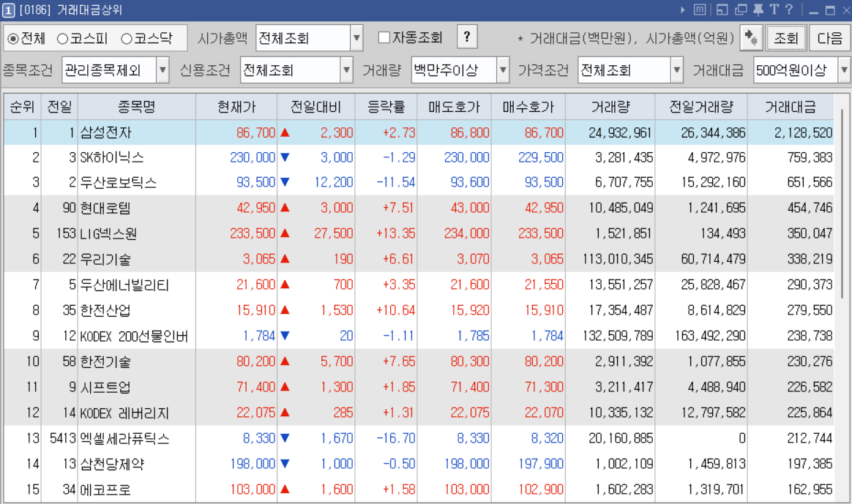852x504 pixels.
Task: Open the 시가총액 dropdown
Action: point(309,38)
